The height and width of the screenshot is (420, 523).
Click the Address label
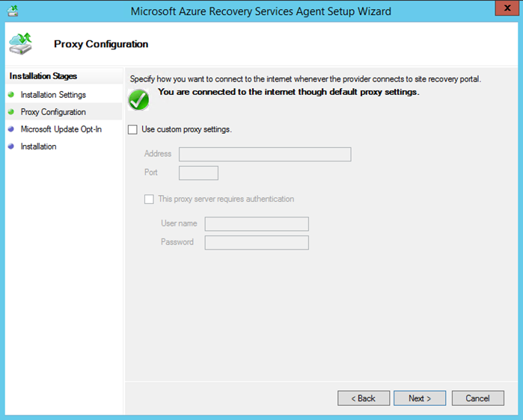pyautogui.click(x=158, y=153)
